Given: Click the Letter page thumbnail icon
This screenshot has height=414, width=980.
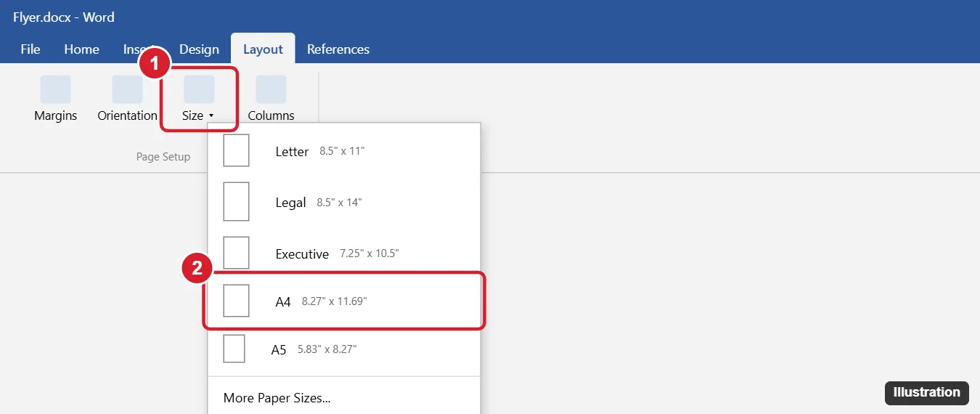Looking at the screenshot, I should (x=236, y=150).
